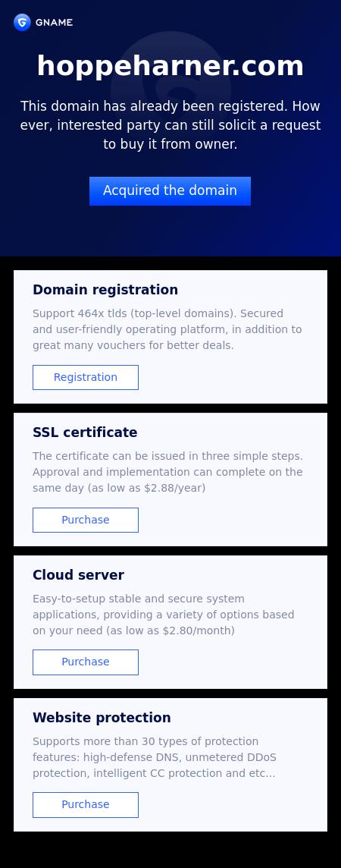Click the already-registered domain notice paragraph

170,126
